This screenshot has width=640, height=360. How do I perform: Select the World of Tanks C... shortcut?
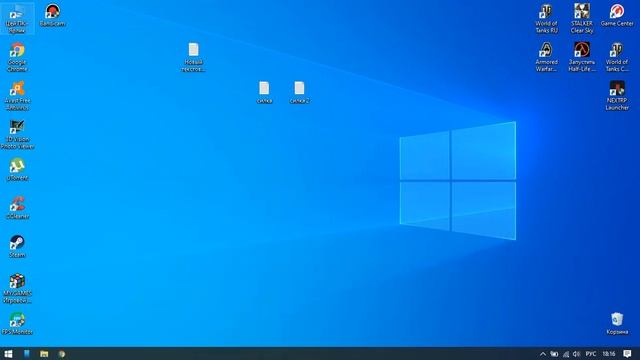[617, 57]
